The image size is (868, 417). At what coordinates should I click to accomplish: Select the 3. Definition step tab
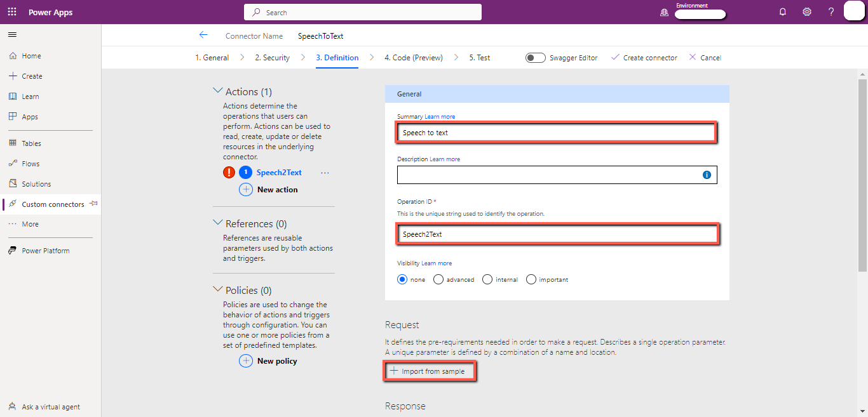click(x=337, y=58)
